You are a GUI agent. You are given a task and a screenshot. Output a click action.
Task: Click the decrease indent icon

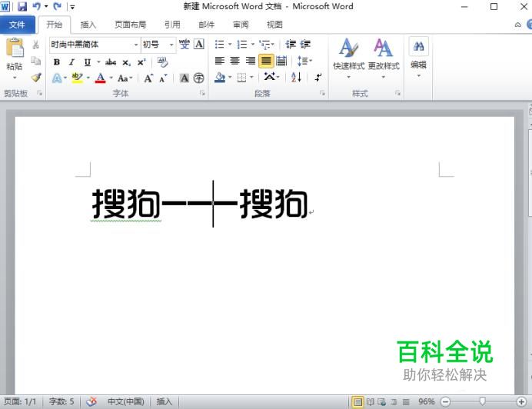click(x=291, y=44)
